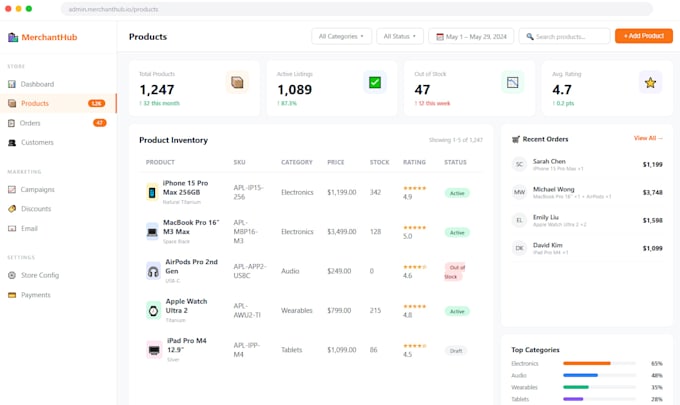Click Emily Liu's EL avatar
This screenshot has height=405, width=680.
[519, 220]
